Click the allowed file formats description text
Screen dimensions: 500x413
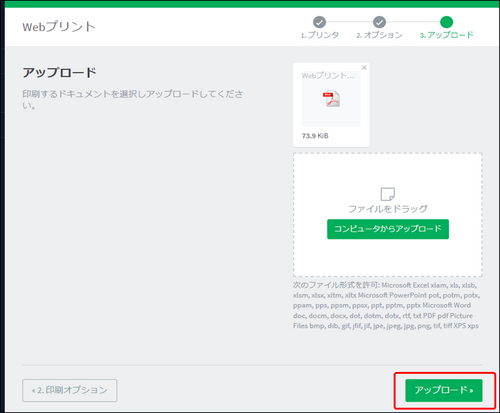click(386, 305)
